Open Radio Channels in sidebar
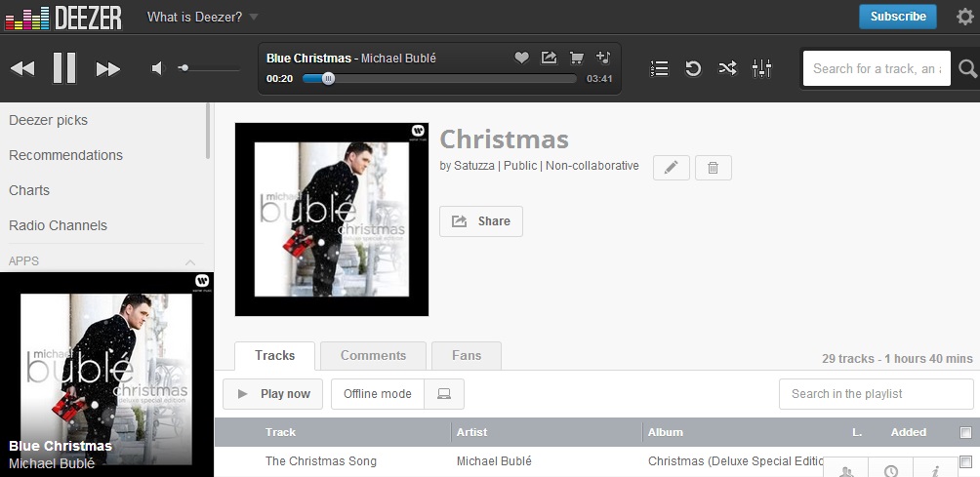 [59, 225]
